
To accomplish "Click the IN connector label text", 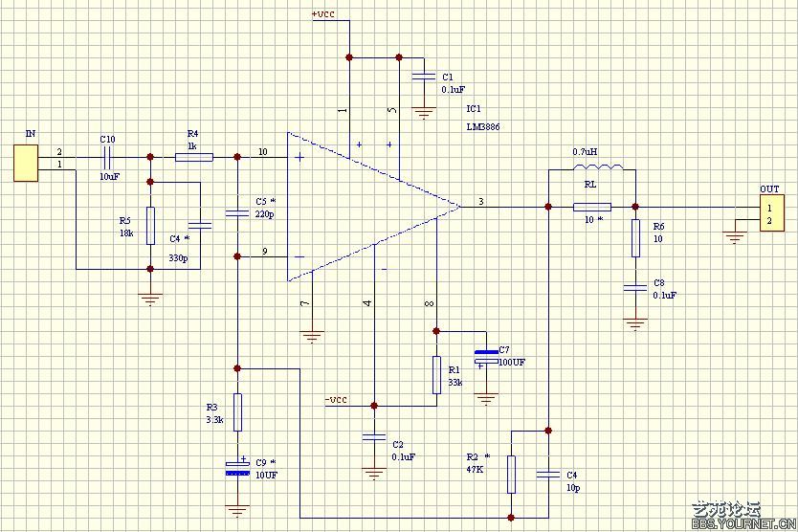I will point(31,133).
